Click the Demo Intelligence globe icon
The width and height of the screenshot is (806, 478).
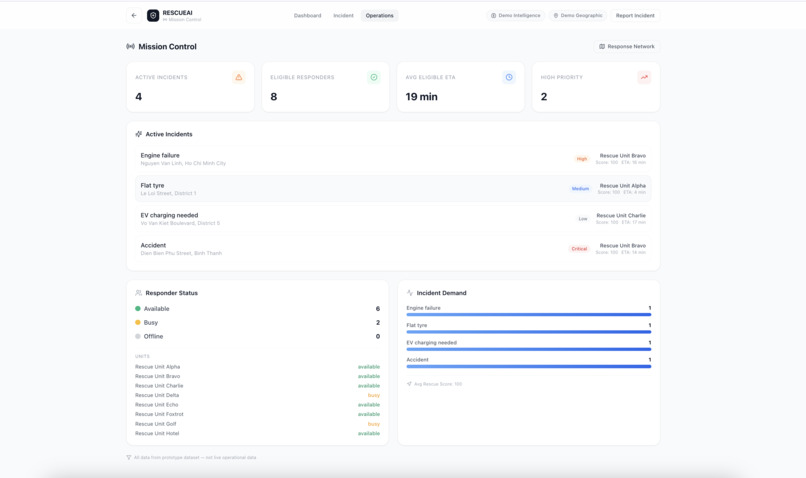coord(493,15)
